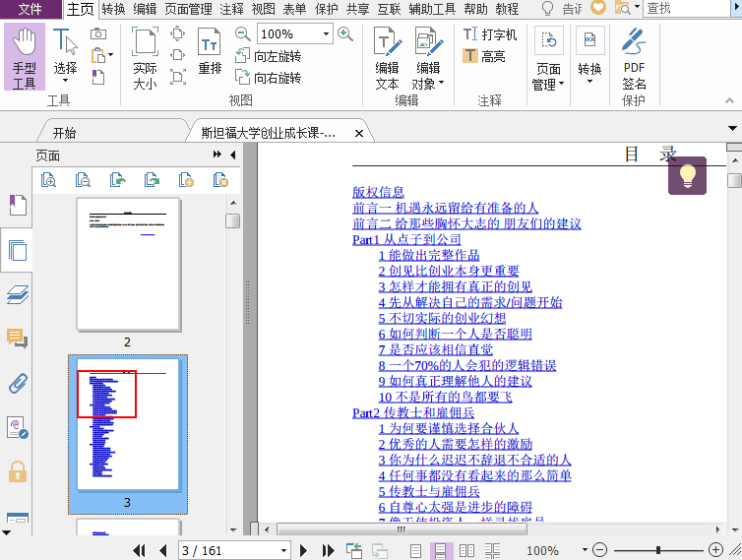
Task: Click the zoom in magnifier in ribbon
Action: point(345,33)
